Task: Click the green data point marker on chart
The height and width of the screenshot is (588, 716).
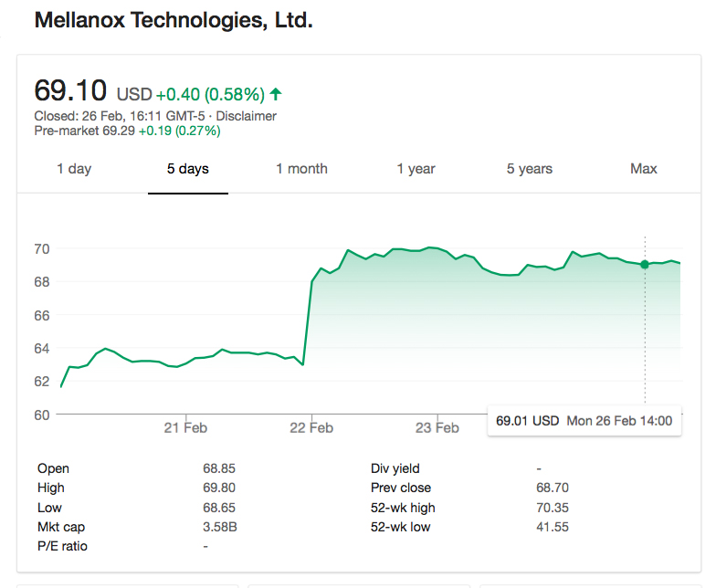Action: click(x=645, y=265)
